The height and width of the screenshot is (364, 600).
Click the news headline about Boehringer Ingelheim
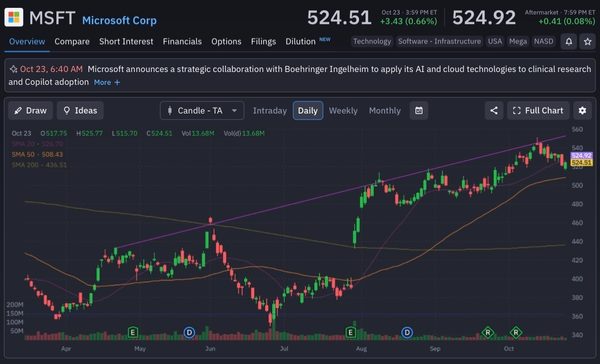coord(300,75)
